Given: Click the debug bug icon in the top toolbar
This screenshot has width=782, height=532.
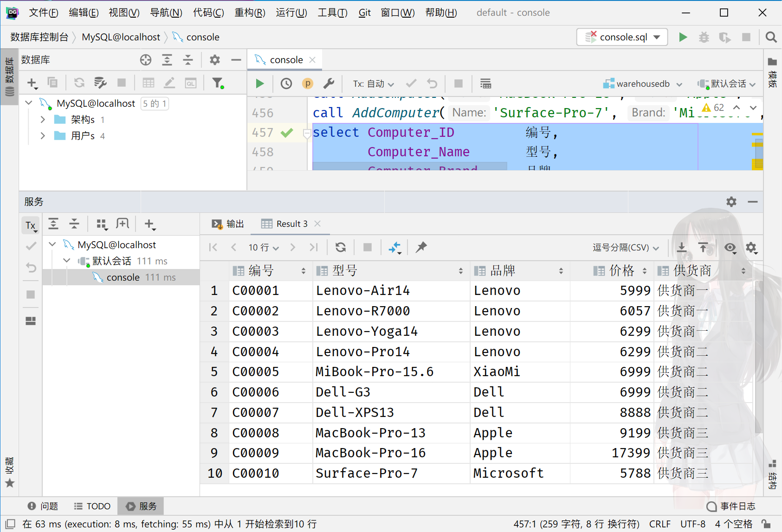Looking at the screenshot, I should [x=704, y=37].
